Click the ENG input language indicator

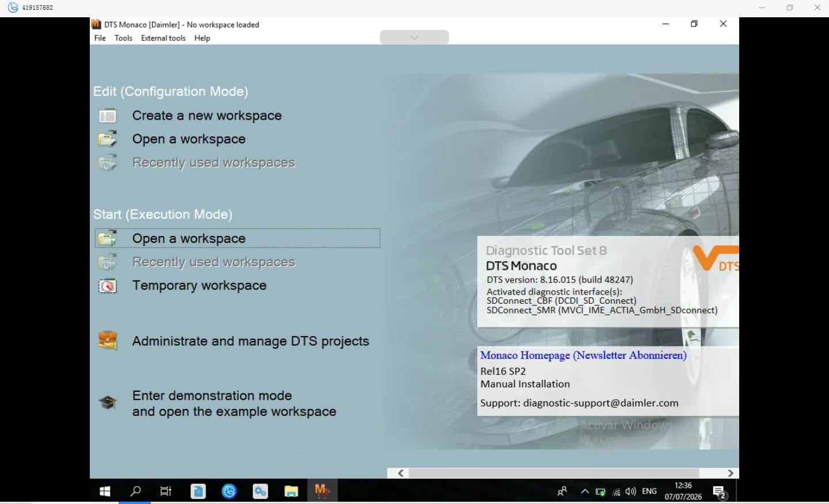tap(649, 491)
